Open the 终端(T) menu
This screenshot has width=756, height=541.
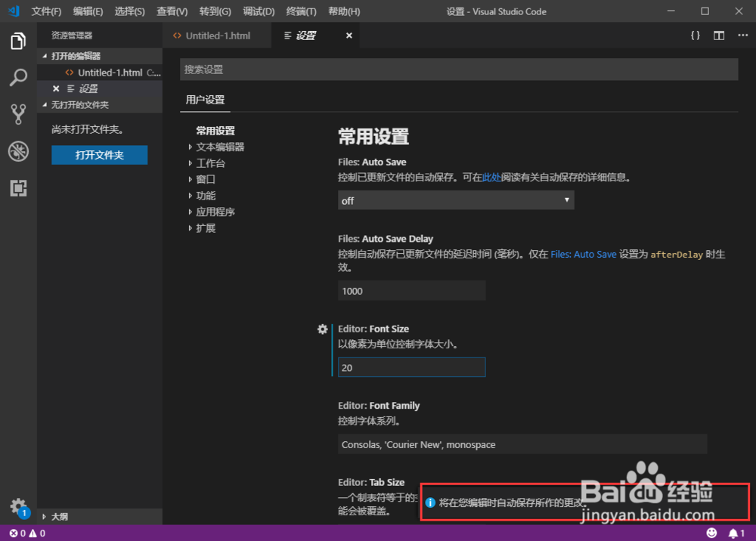(302, 11)
